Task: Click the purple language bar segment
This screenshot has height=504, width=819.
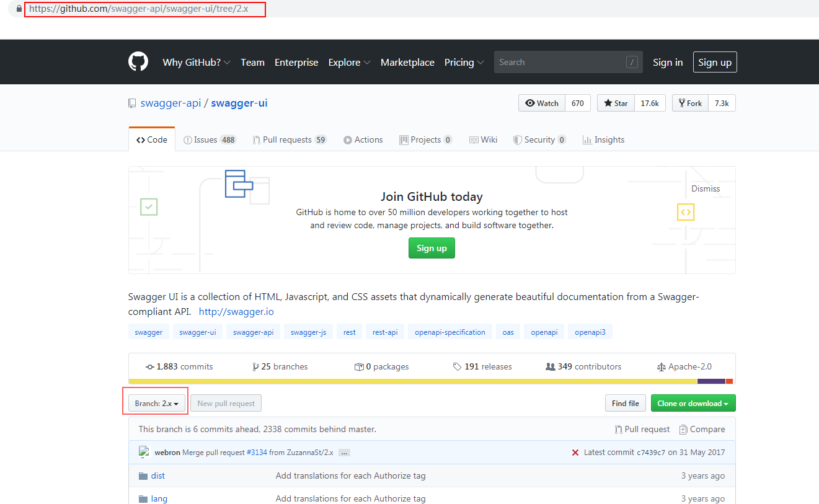Action: tap(711, 381)
